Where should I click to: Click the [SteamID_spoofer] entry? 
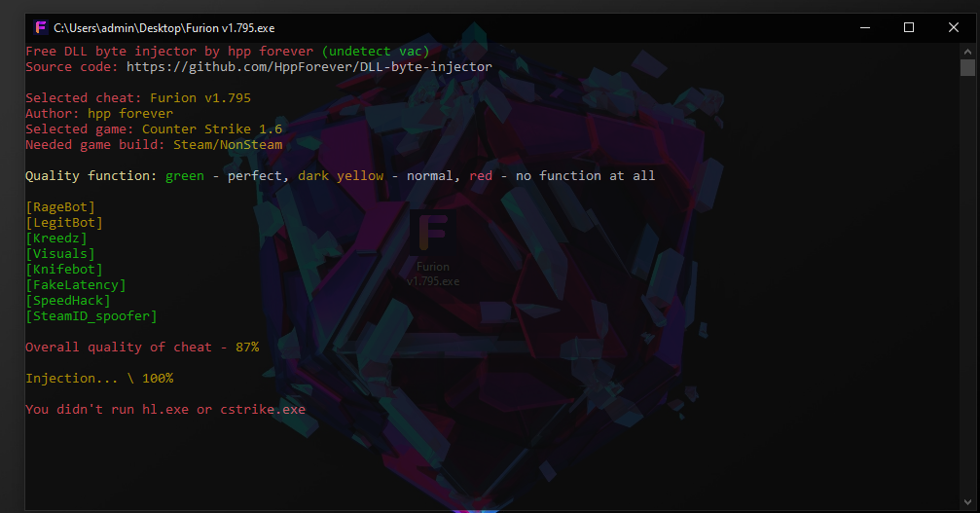tap(91, 316)
